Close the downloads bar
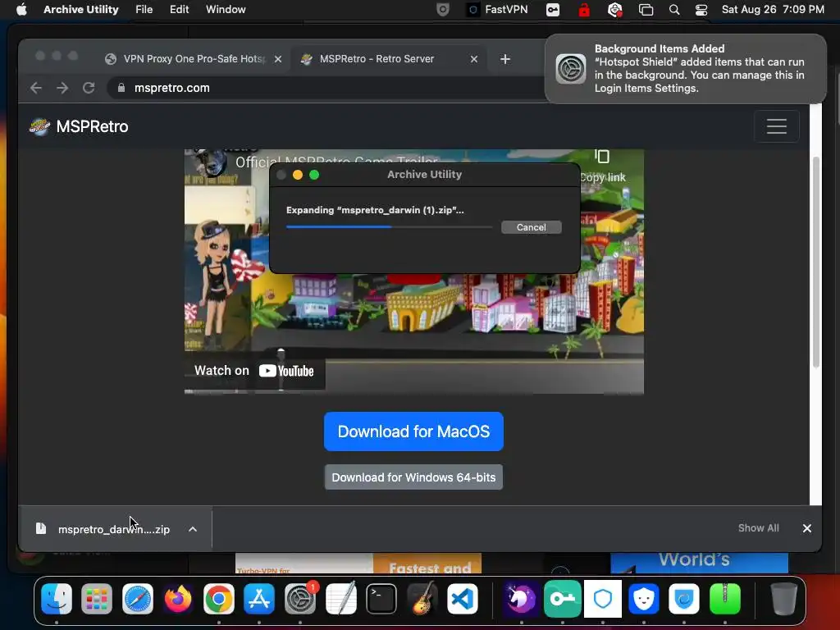 807,528
